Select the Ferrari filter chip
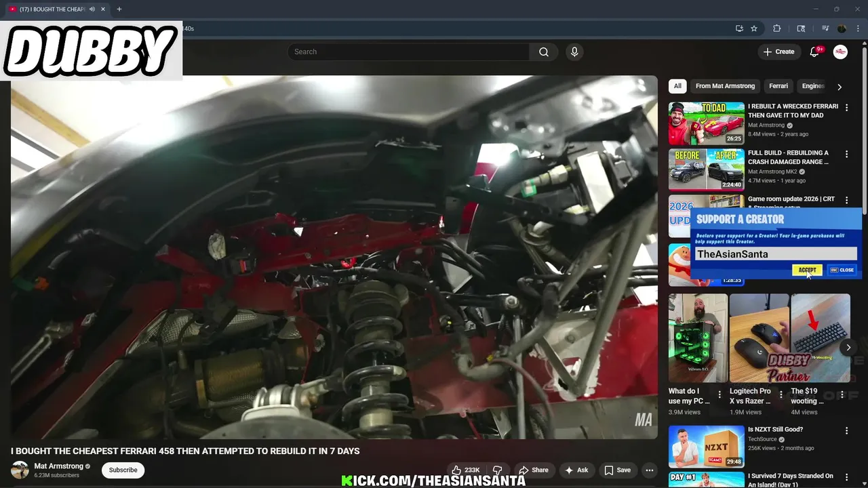The height and width of the screenshot is (488, 868). pyautogui.click(x=778, y=86)
